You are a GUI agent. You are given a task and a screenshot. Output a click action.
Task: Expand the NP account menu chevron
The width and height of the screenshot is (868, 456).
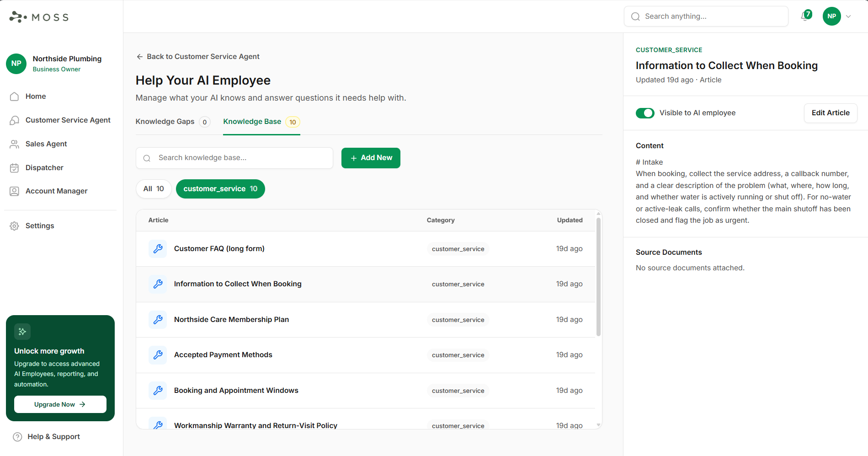(x=848, y=16)
